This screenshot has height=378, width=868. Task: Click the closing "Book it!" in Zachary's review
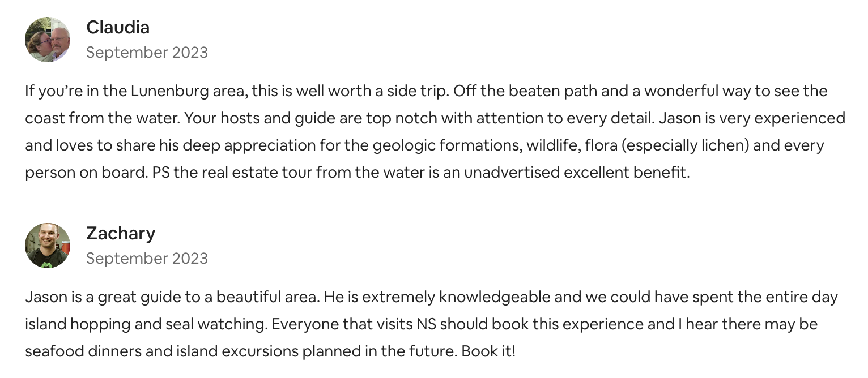tap(488, 351)
